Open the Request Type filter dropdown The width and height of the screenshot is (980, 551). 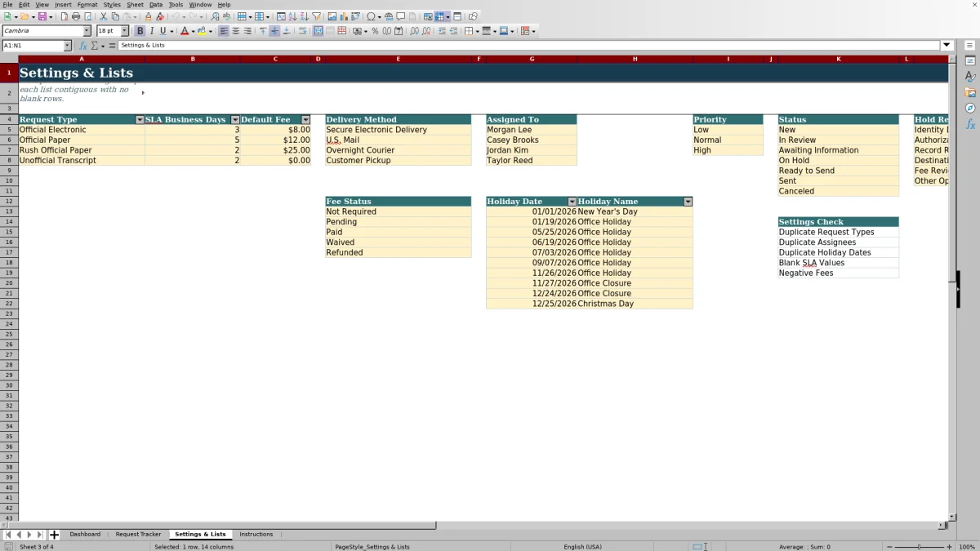tap(140, 120)
